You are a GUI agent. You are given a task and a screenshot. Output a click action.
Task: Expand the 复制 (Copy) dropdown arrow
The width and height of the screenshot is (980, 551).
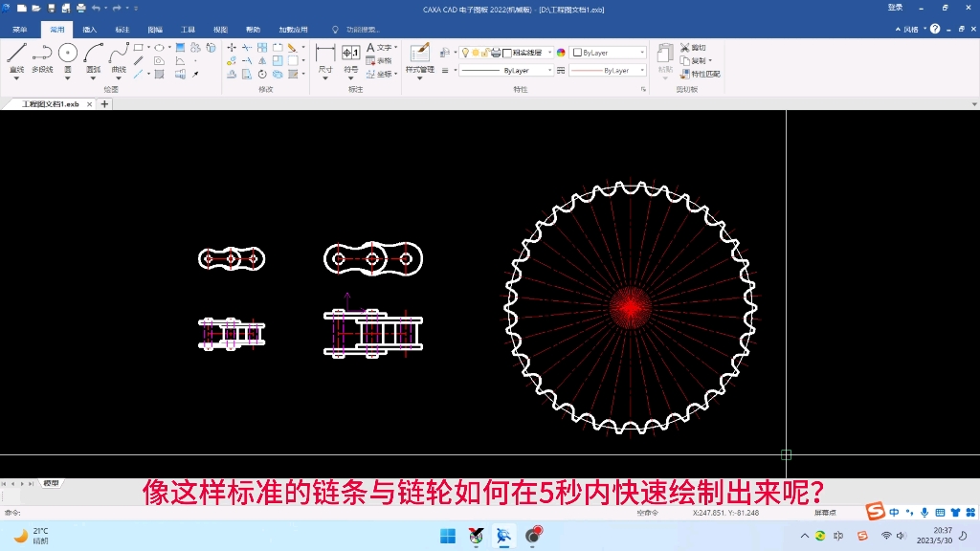710,60
